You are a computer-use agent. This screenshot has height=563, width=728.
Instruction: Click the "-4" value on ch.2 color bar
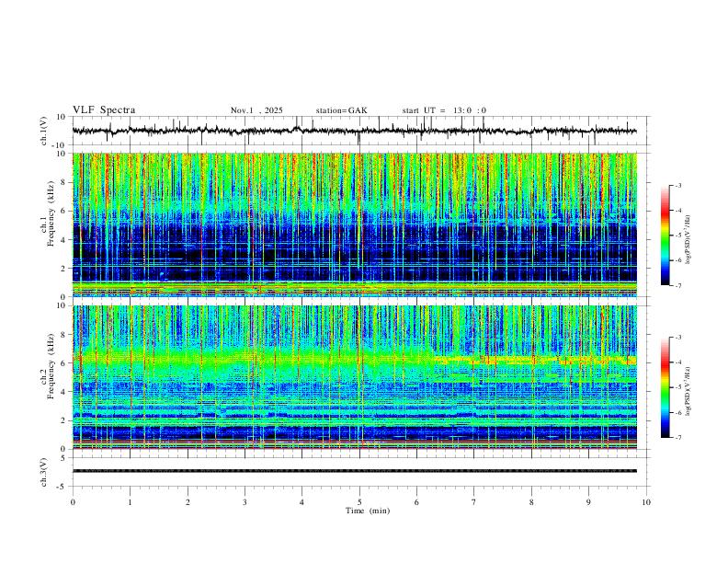[x=677, y=362]
